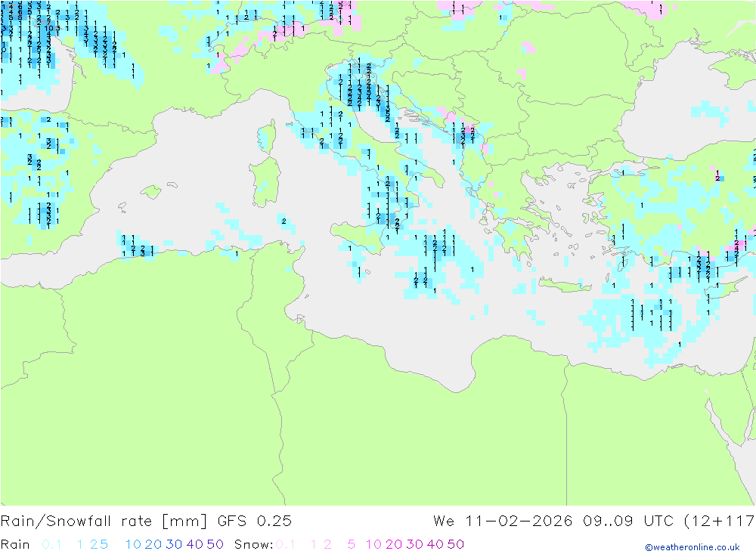Click the 'We 11-02-2026' date text
Screen dimensions: 756x554
(503, 522)
